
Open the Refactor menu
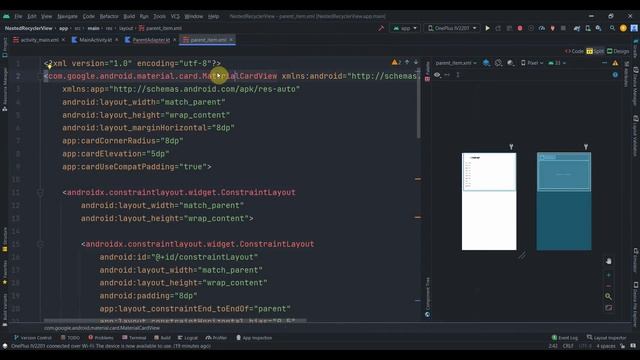(x=109, y=16)
